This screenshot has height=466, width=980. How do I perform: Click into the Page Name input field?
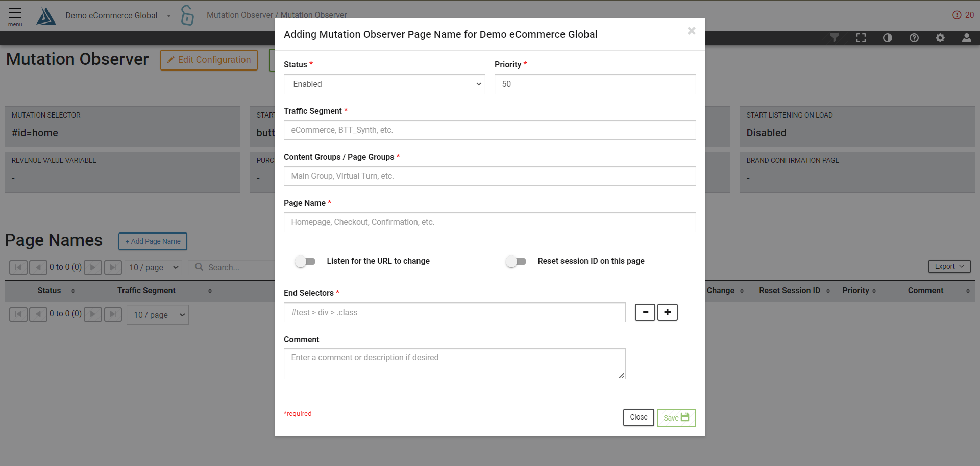pos(489,222)
